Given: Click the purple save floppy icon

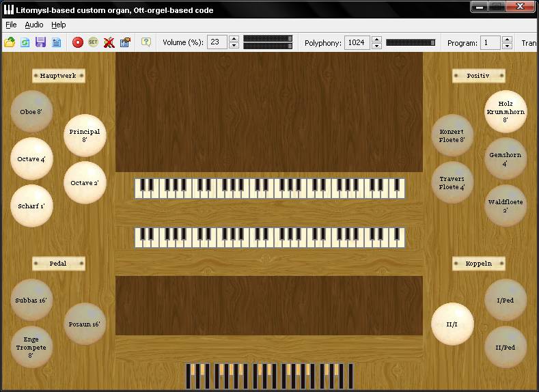Looking at the screenshot, I should (x=40, y=42).
